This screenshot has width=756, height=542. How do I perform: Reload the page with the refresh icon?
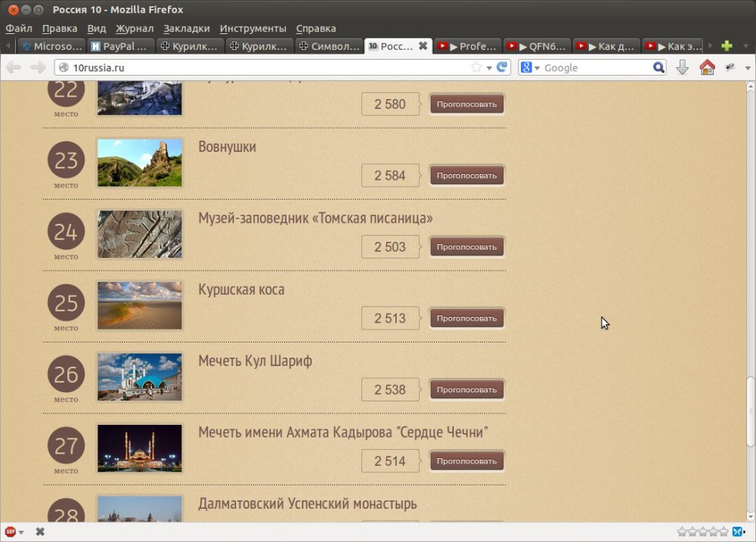[x=501, y=67]
